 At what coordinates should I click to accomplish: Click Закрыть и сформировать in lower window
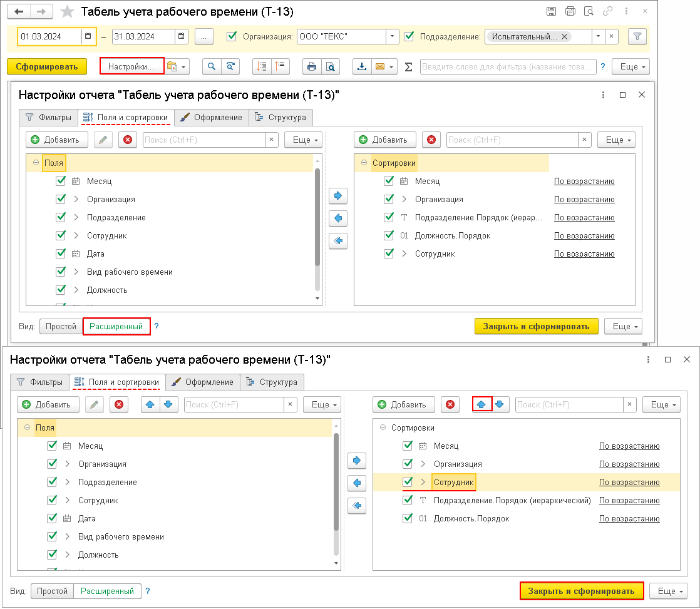point(581,591)
